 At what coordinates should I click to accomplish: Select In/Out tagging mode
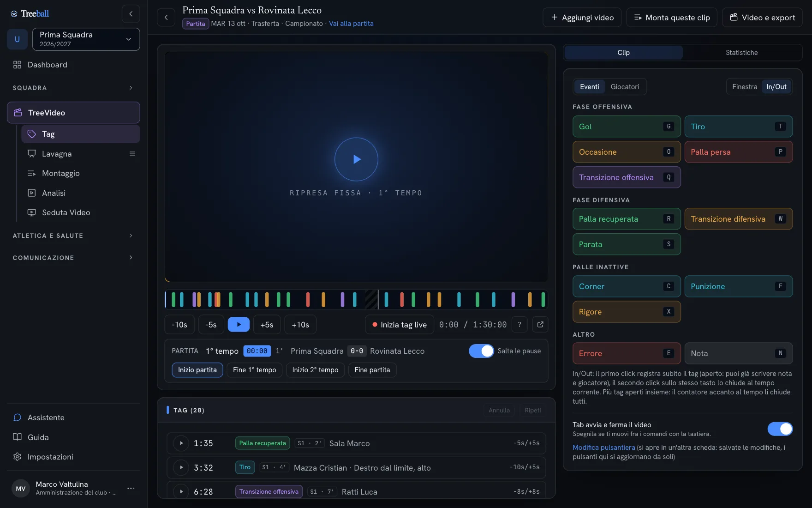pos(776,87)
